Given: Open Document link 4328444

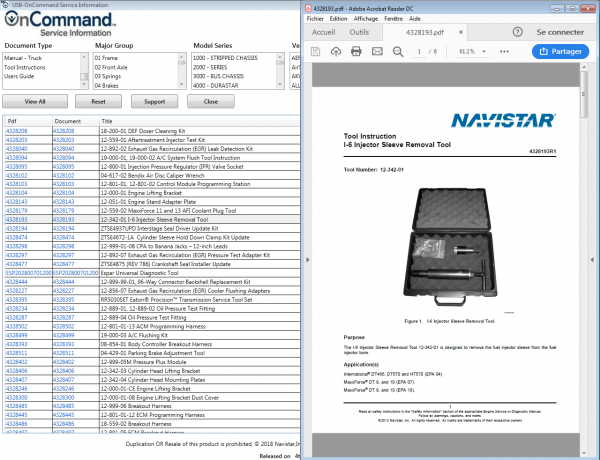Looking at the screenshot, I should (64, 282).
